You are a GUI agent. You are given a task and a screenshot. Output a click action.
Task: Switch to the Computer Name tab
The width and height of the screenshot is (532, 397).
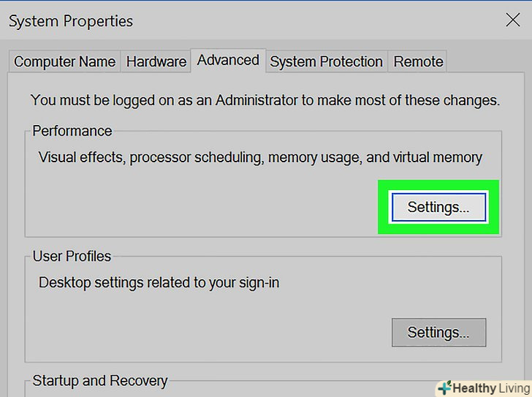click(x=64, y=62)
